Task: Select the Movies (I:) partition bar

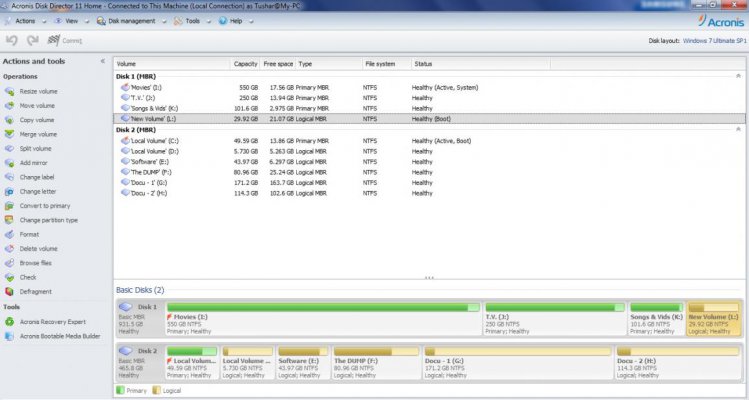Action: pyautogui.click(x=323, y=308)
